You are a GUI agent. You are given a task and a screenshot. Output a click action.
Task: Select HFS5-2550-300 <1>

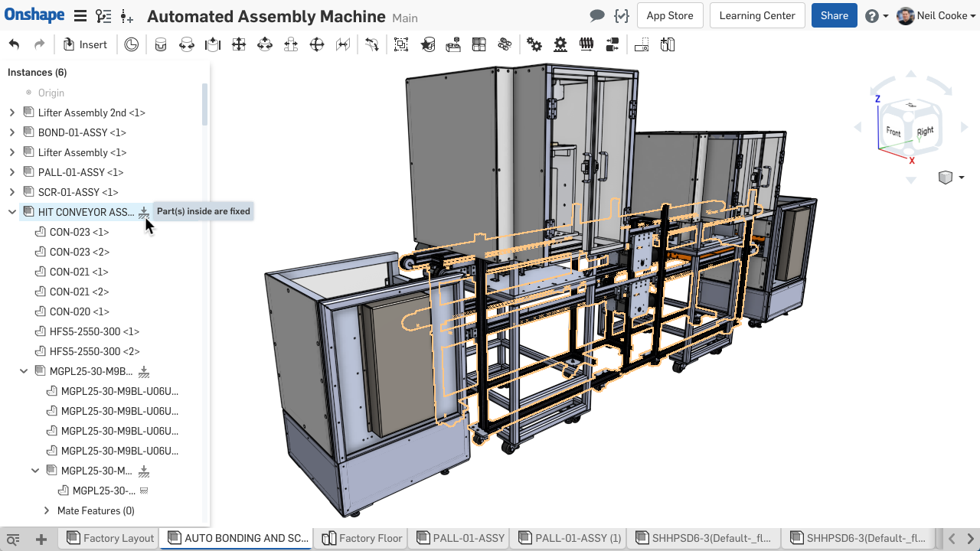(x=94, y=331)
